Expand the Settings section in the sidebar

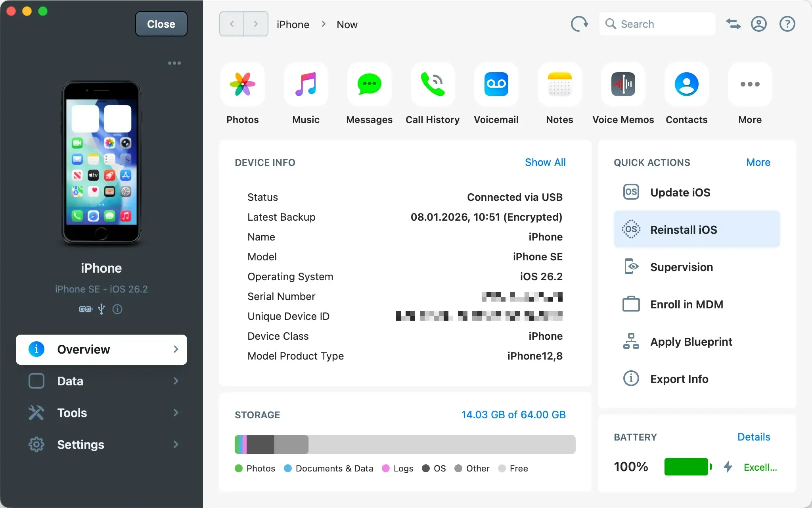click(x=101, y=444)
